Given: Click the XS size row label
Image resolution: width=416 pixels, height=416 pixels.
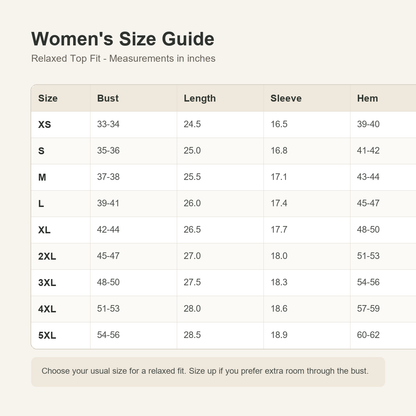Looking at the screenshot, I should [44, 125].
